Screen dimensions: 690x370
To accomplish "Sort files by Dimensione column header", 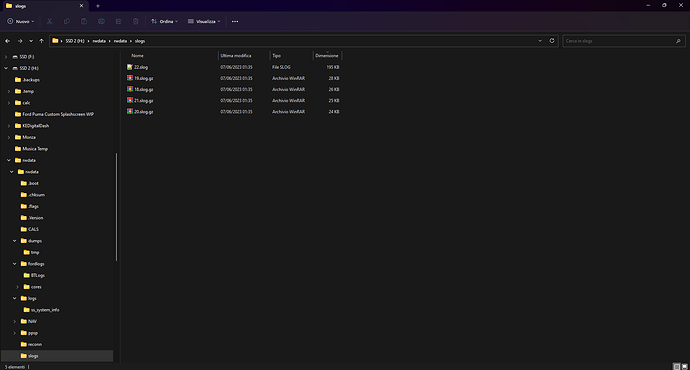I will point(327,55).
